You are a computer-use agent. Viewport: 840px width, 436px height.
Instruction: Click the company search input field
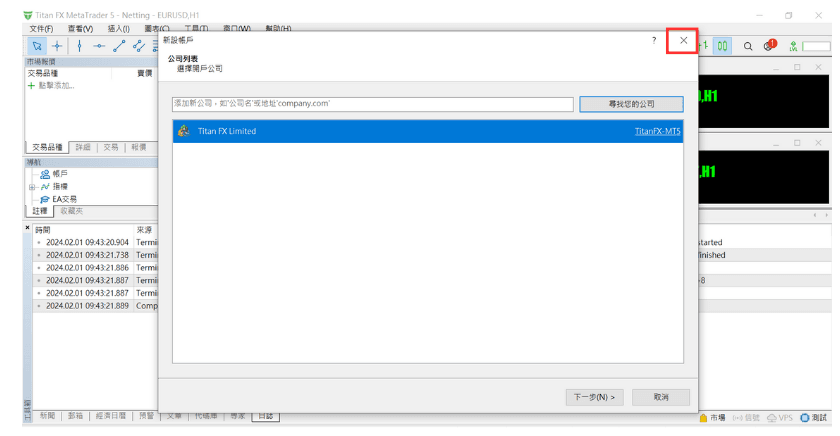[x=373, y=104]
